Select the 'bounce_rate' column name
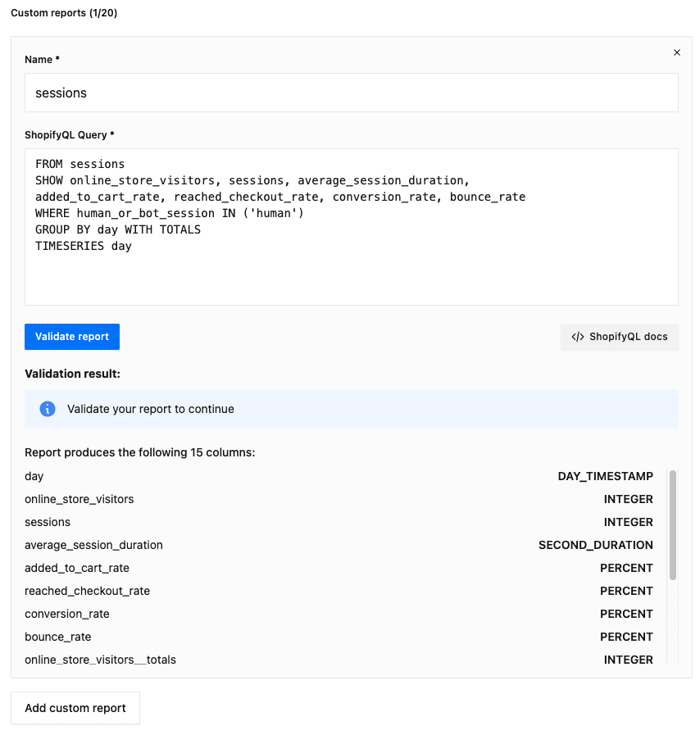The image size is (700, 735). 58,637
